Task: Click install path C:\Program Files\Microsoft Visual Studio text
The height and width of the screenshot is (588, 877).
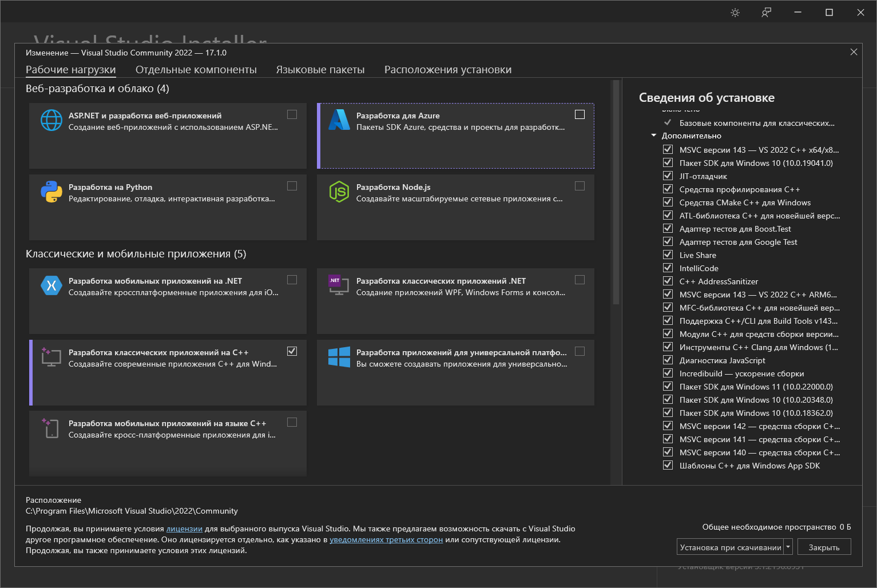Action: coord(132,511)
